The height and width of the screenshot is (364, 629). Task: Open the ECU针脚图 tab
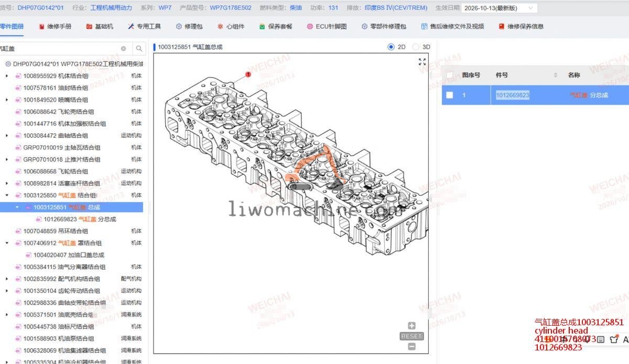[x=327, y=26]
